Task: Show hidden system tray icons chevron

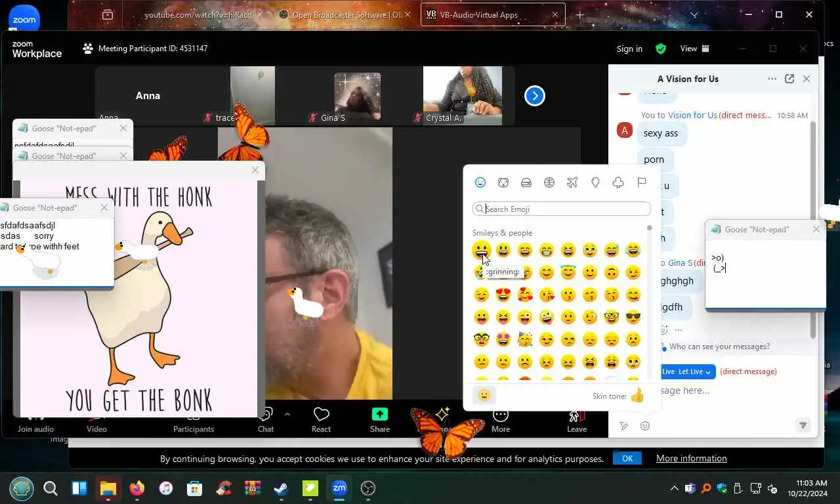Action: click(x=674, y=488)
